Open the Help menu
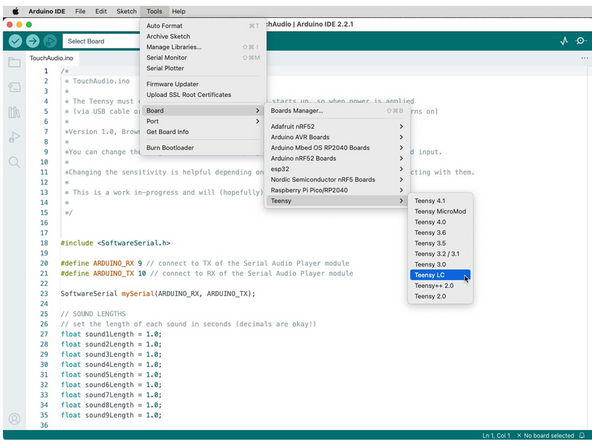This screenshot has width=592, height=444. [179, 11]
